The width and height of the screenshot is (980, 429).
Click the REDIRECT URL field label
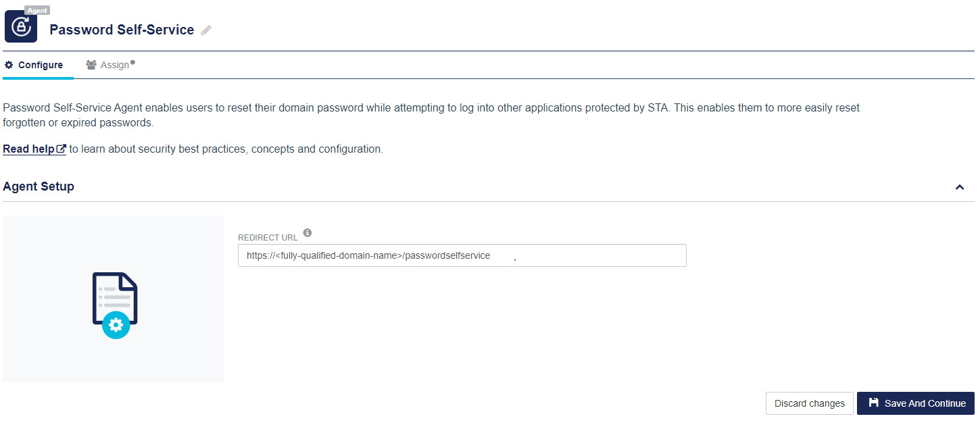point(268,238)
